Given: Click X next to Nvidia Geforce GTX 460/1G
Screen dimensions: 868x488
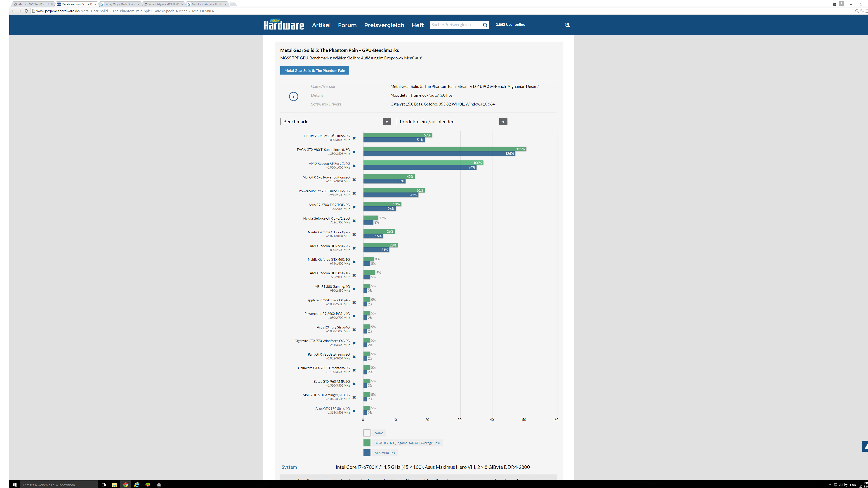Looking at the screenshot, I should point(354,262).
